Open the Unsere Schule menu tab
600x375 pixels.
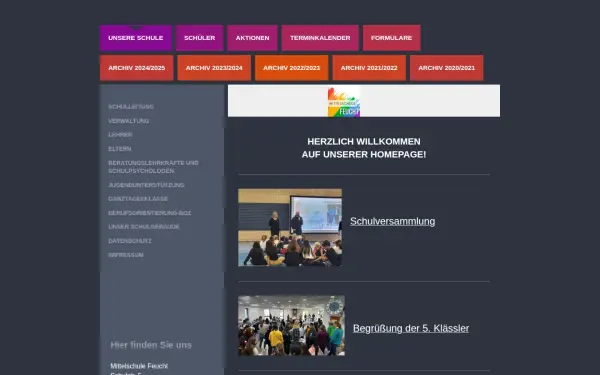pyautogui.click(x=136, y=38)
